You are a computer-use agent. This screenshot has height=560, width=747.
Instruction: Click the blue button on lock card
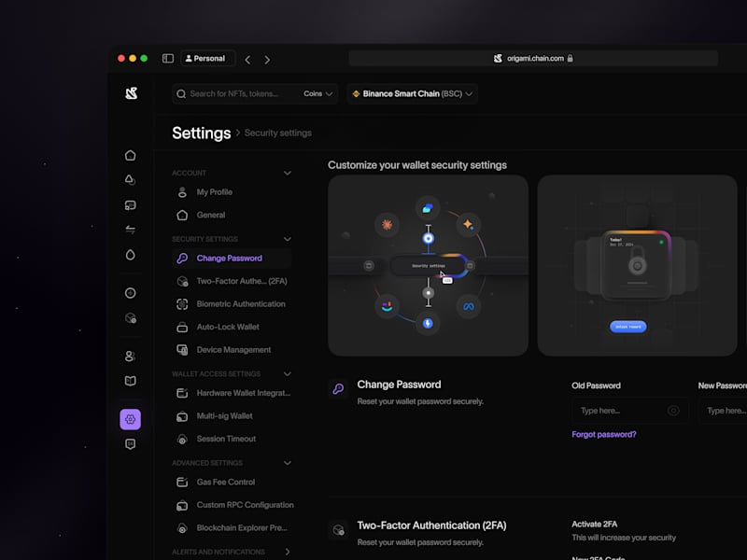pos(627,327)
